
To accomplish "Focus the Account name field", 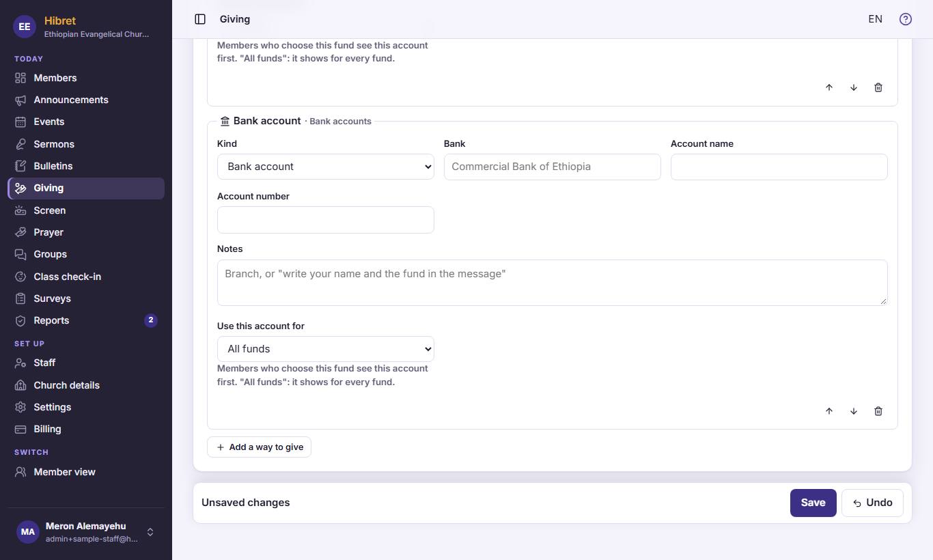I will [x=779, y=167].
